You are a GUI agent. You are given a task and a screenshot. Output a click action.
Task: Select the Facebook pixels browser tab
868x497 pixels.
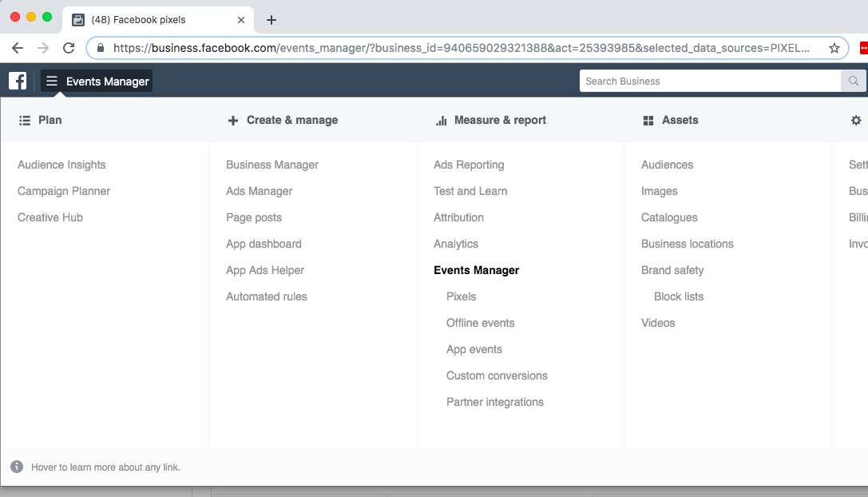[x=158, y=20]
